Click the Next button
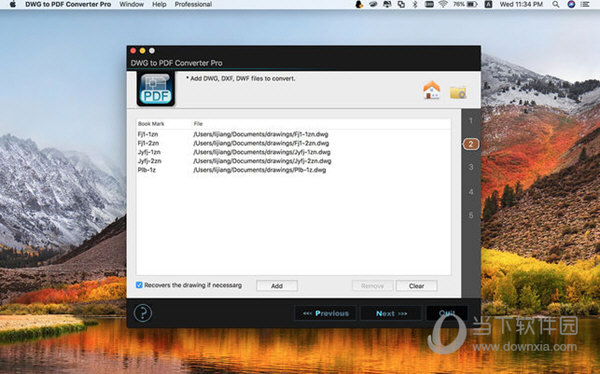Image resolution: width=600 pixels, height=374 pixels. point(391,313)
